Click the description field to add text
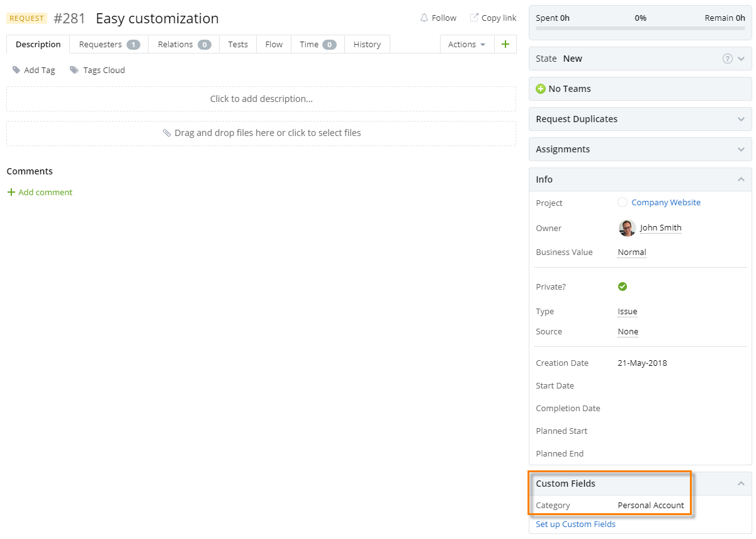The width and height of the screenshot is (756, 539). (262, 99)
